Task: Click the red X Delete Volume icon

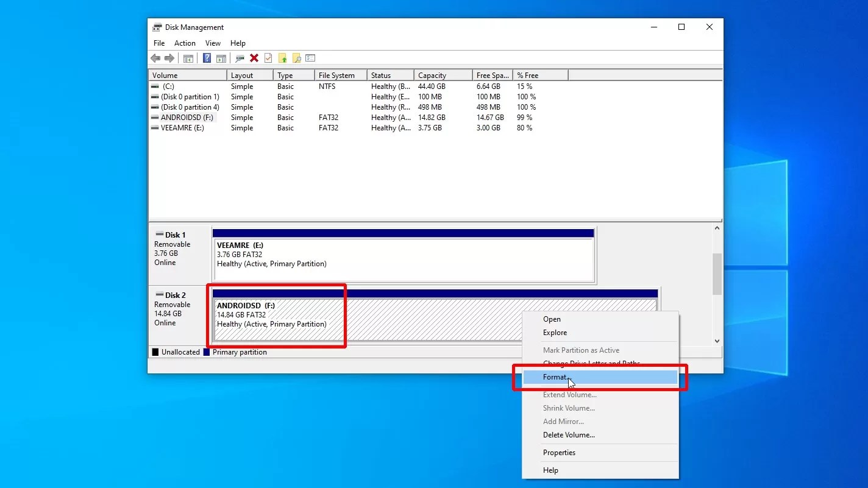Action: coord(254,58)
